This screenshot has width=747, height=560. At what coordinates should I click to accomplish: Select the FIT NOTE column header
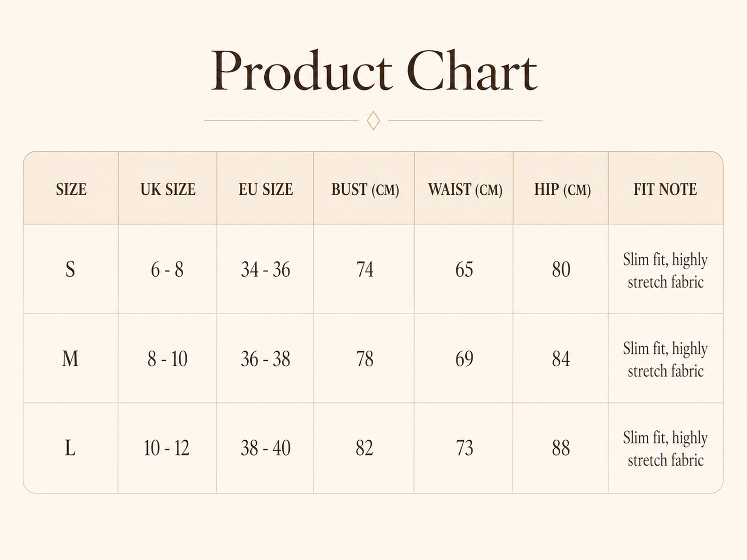(665, 189)
